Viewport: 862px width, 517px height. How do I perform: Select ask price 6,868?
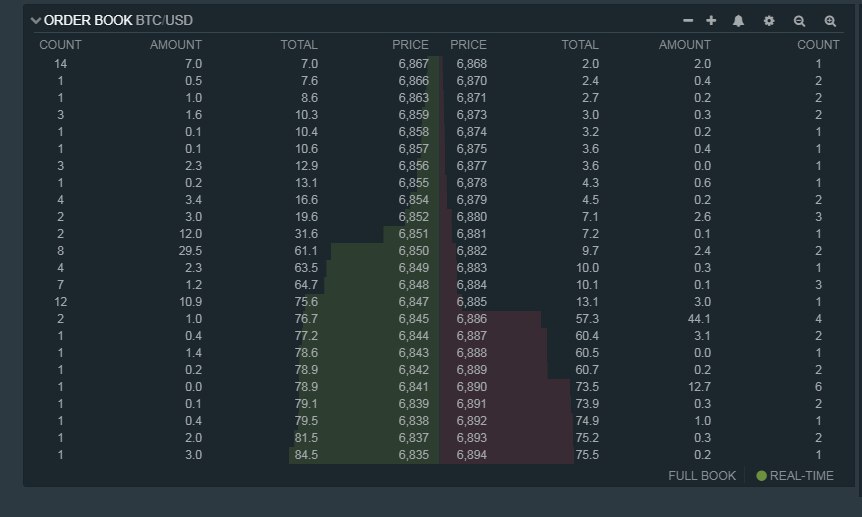471,63
